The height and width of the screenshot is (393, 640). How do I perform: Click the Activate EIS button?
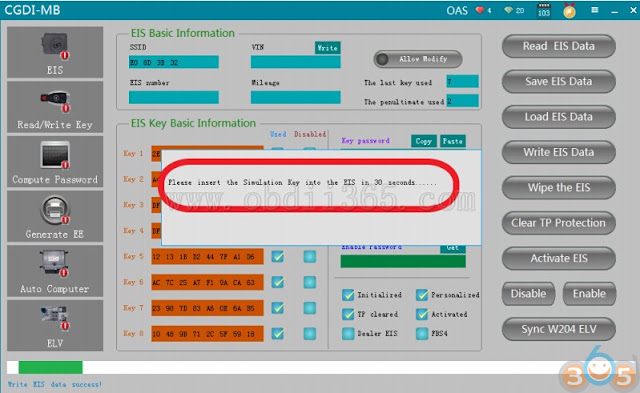pos(558,258)
